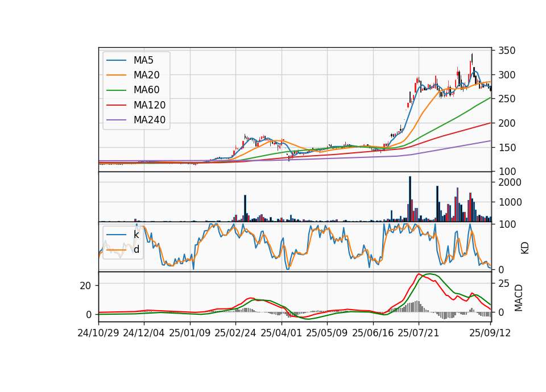Image resolution: width=546 pixels, height=392 pixels.
Task: Click the 25/02/24 date axis label
Action: click(235, 333)
